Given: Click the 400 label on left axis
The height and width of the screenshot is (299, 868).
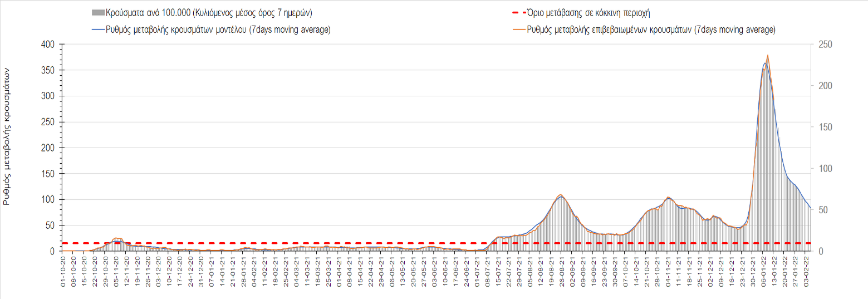Looking at the screenshot, I should click(x=48, y=45).
